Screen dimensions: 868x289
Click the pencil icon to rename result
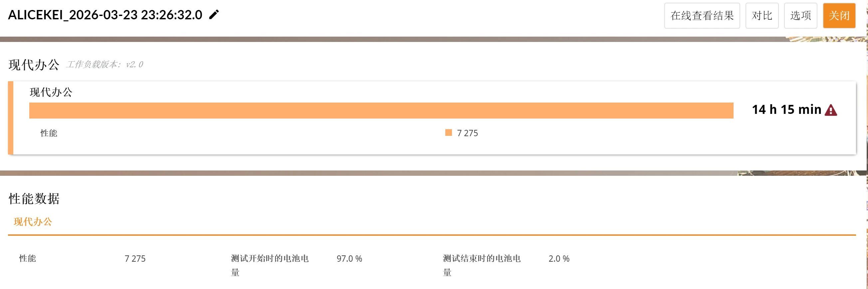click(214, 15)
